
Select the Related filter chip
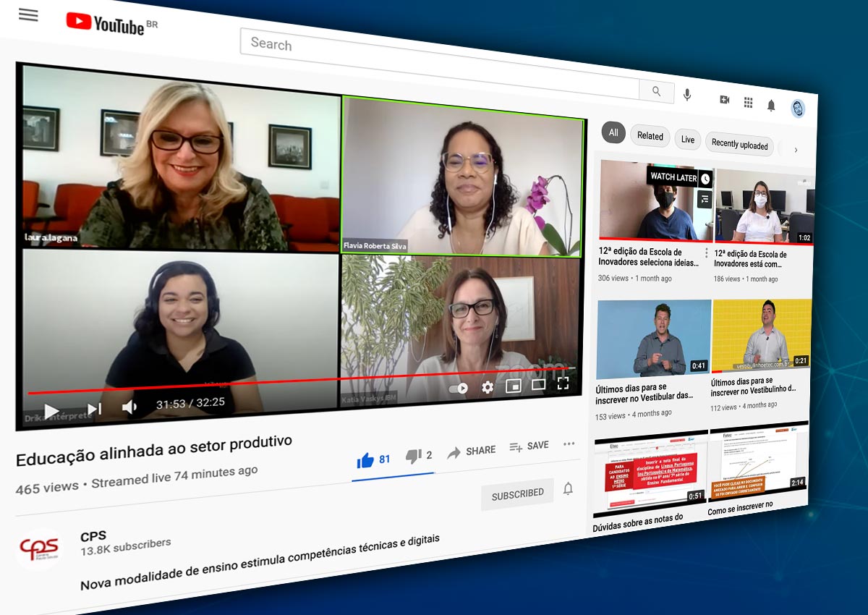[x=650, y=136]
